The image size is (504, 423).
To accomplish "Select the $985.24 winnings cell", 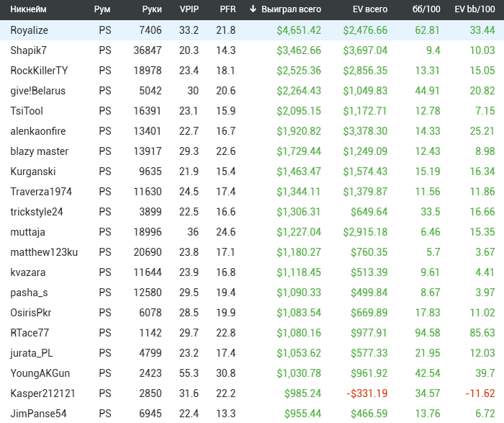I will 303,393.
